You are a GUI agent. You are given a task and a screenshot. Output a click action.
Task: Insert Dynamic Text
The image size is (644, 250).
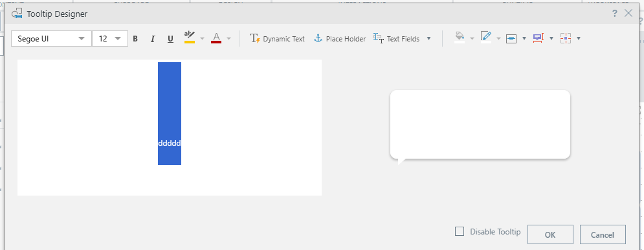click(277, 39)
